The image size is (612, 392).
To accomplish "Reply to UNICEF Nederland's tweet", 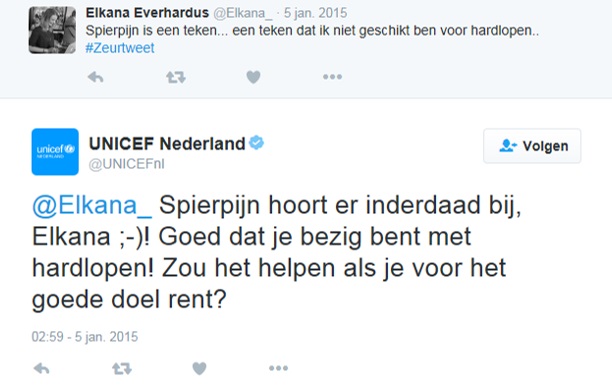I will tap(42, 368).
